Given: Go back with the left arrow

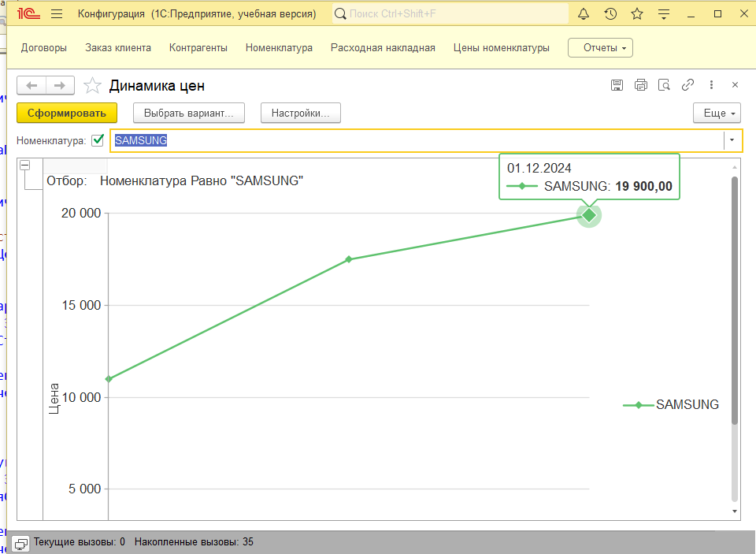Looking at the screenshot, I should (x=31, y=86).
